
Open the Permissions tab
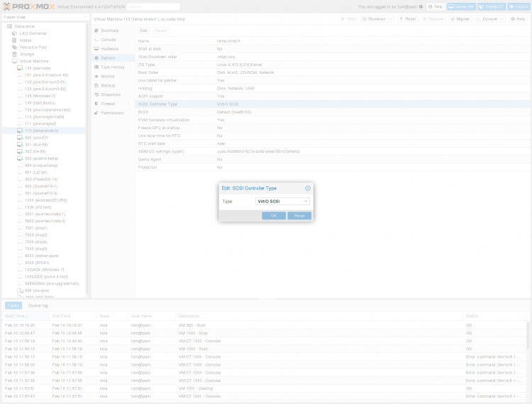point(113,113)
